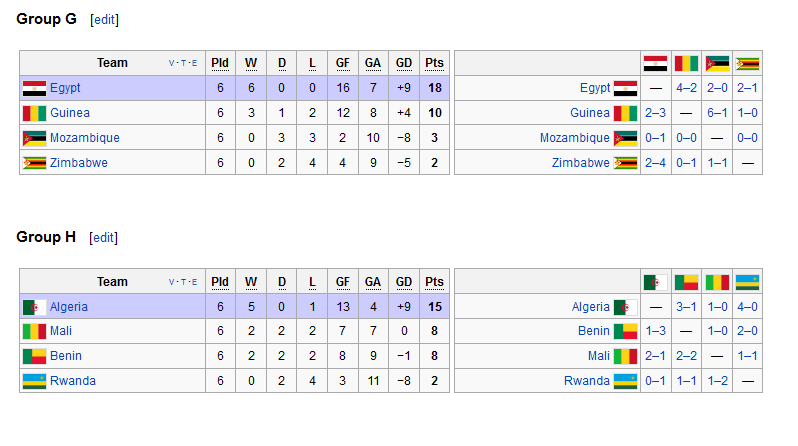The height and width of the screenshot is (446, 798).
Task: Open Guinea vs Mozambique 6–1 result
Action: tap(717, 113)
